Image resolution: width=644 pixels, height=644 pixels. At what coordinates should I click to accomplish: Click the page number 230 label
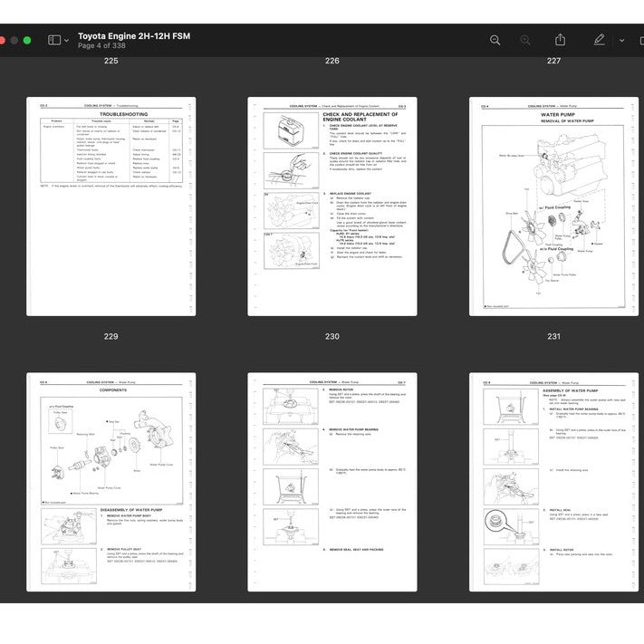click(332, 336)
